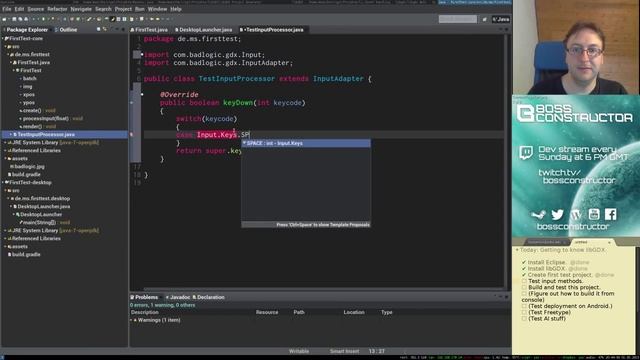Select main(String[]) method in DesktopLauncher
This screenshot has width=640, height=360.
tap(44, 222)
